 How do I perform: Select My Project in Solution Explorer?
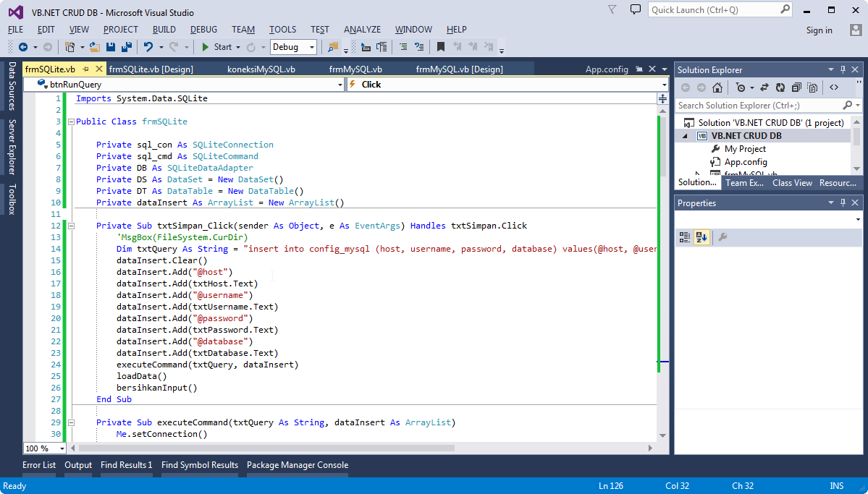744,149
